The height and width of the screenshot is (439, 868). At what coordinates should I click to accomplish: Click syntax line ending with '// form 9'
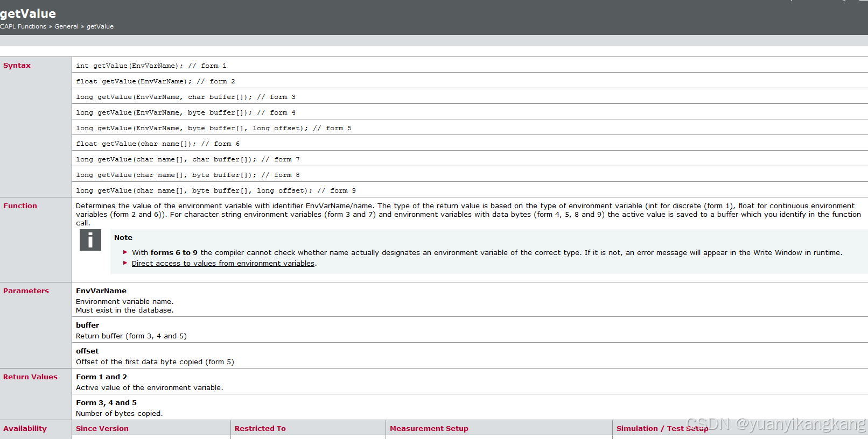pyautogui.click(x=216, y=190)
